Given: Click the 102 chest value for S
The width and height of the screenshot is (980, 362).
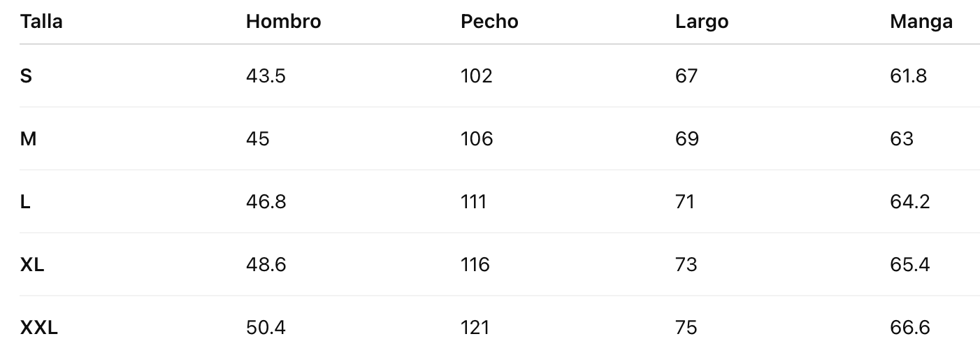Looking at the screenshot, I should 476,75.
